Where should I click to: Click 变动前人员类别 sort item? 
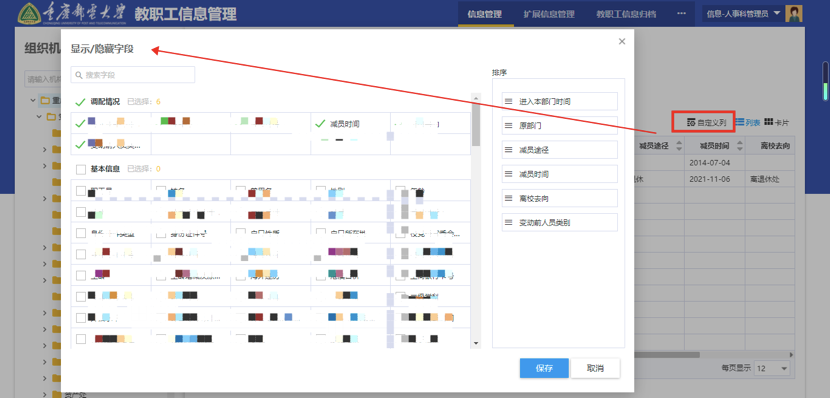(x=560, y=223)
